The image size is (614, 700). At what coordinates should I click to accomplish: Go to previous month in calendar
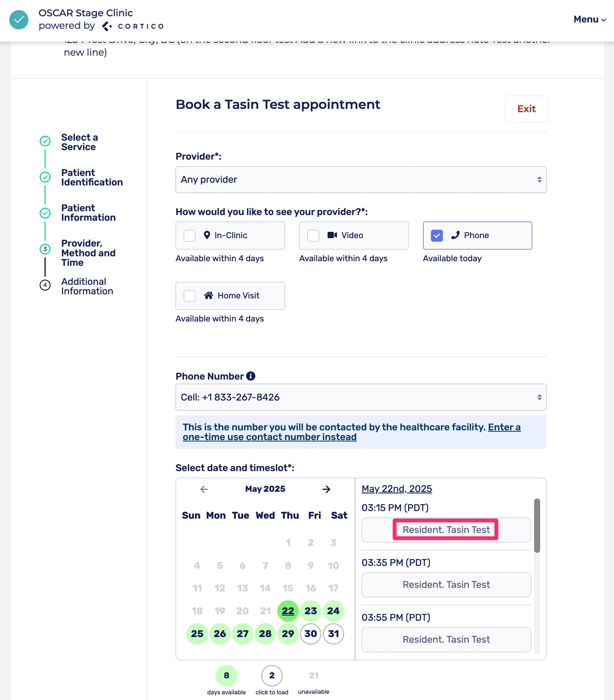(x=204, y=489)
